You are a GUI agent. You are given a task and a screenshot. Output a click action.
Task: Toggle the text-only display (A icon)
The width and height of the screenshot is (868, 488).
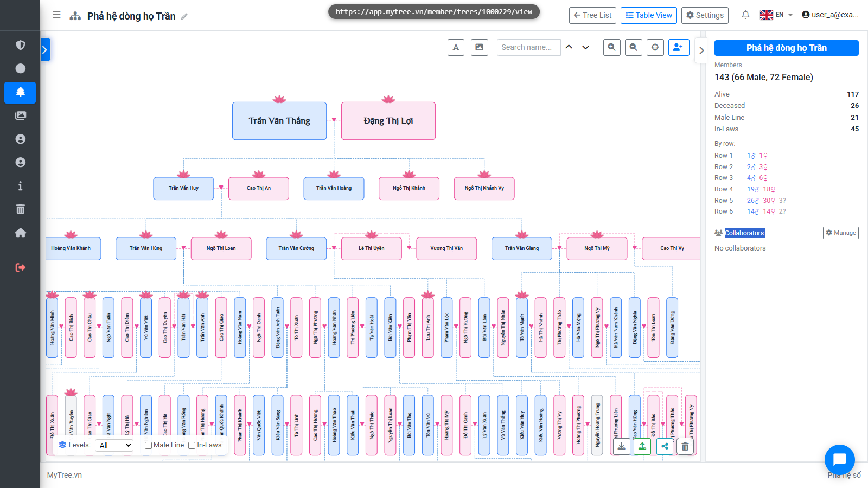[x=456, y=47]
